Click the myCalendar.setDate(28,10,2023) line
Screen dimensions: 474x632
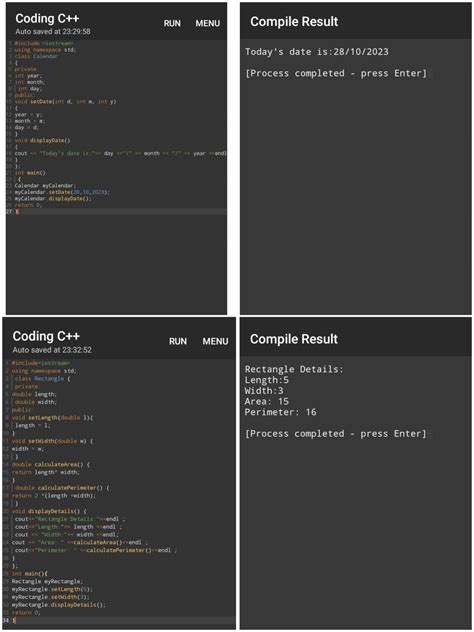point(62,192)
